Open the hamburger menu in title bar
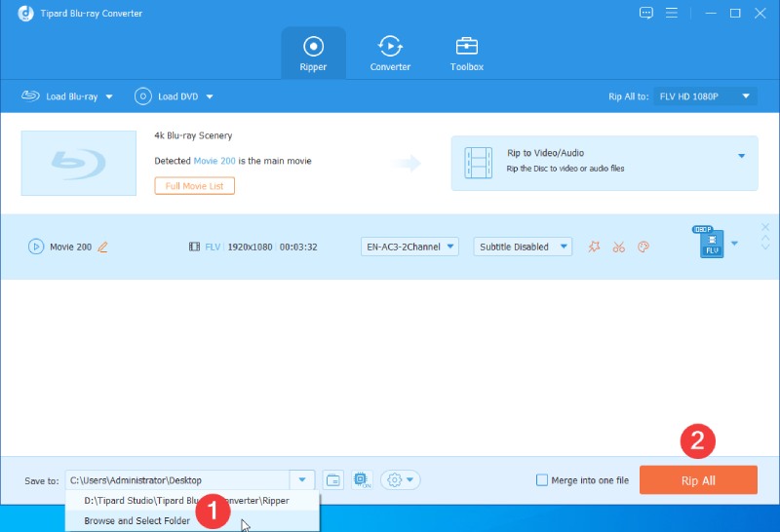This screenshot has width=780, height=532. point(672,13)
